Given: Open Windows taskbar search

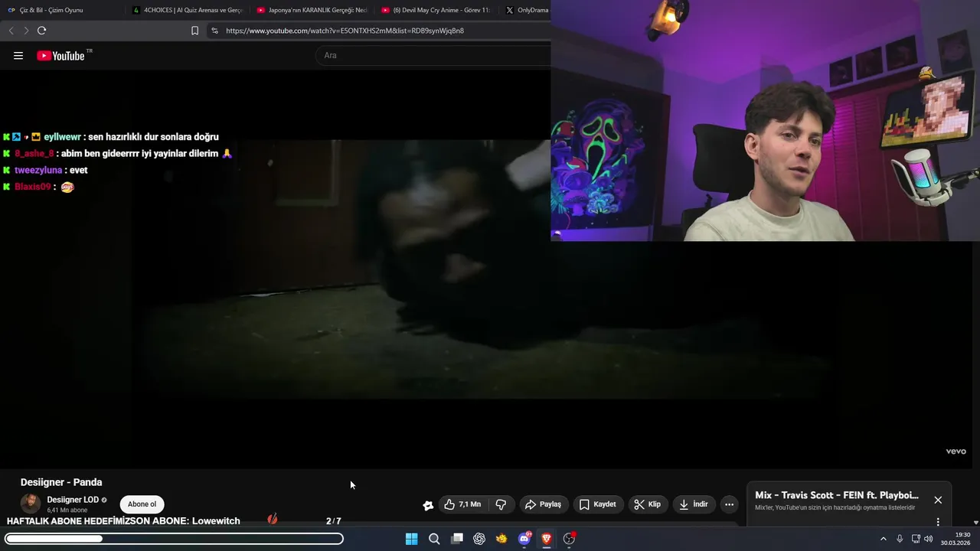Looking at the screenshot, I should coord(434,539).
